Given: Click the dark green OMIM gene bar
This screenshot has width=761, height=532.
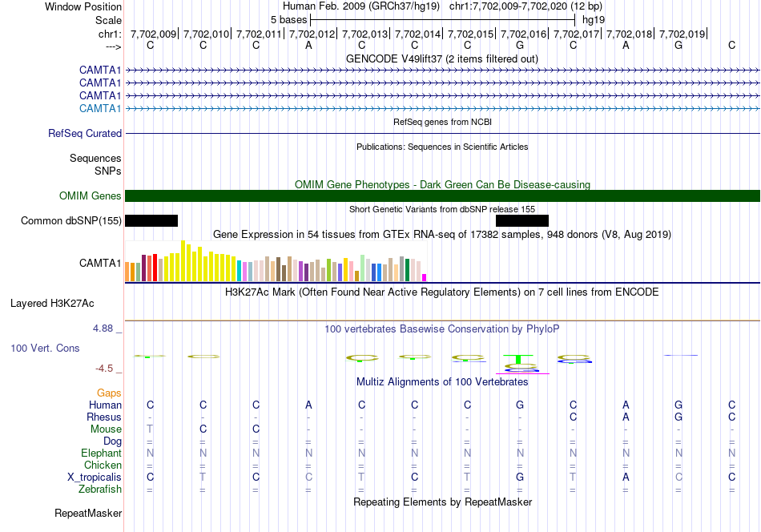Looking at the screenshot, I should coord(442,195).
